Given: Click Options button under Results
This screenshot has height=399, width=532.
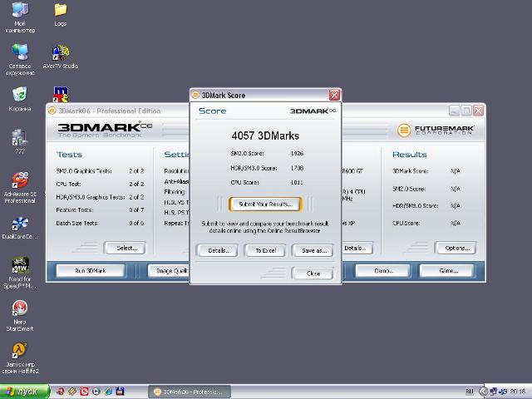Looking at the screenshot, I should [x=456, y=248].
